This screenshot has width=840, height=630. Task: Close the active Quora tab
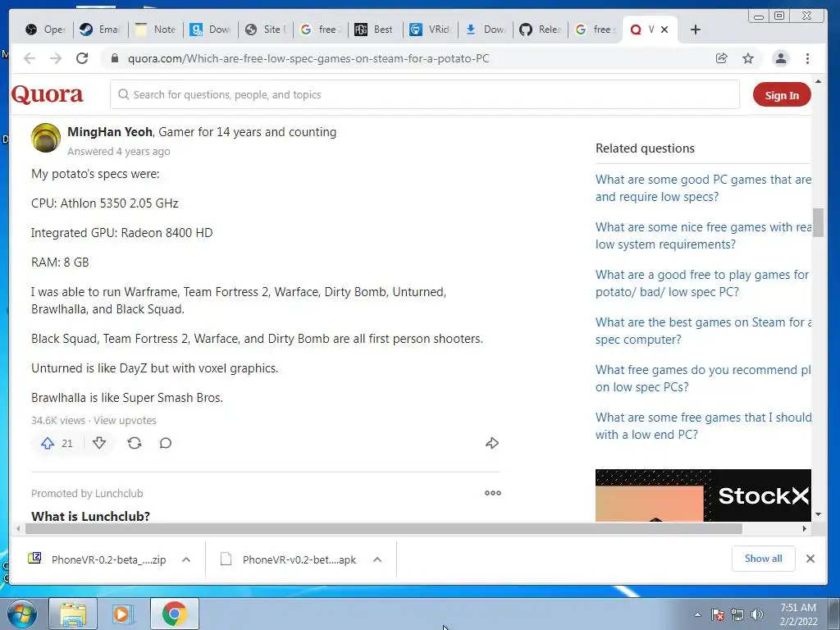664,30
